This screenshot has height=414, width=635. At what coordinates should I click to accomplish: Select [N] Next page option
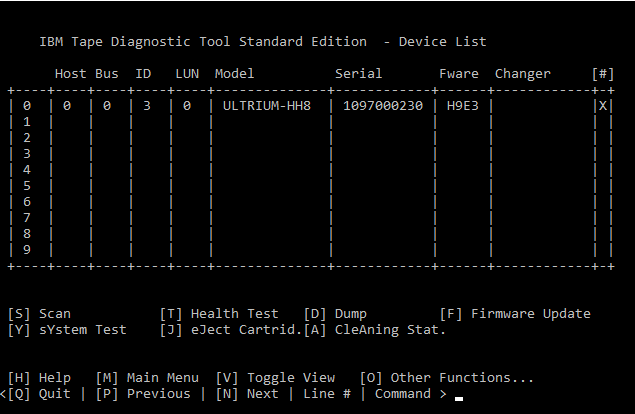click(x=247, y=394)
